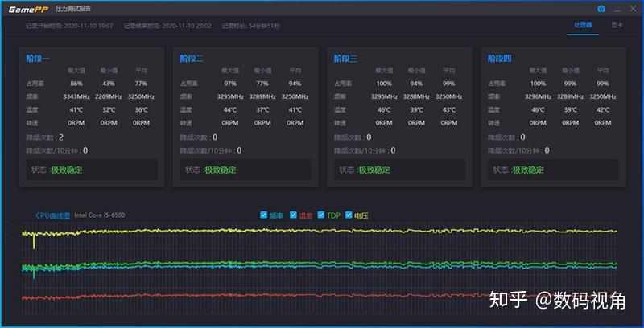Click 降频次数/10分钟 : 0 in 阶段四

(518, 150)
